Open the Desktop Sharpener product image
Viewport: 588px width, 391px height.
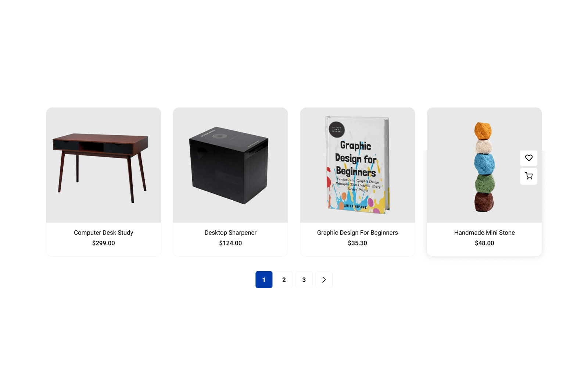(230, 165)
